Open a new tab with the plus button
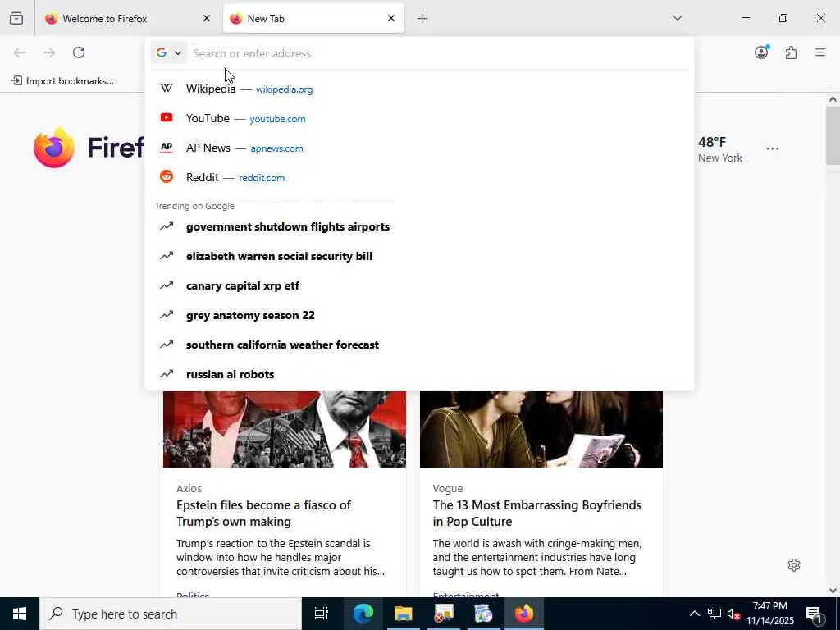 click(422, 19)
